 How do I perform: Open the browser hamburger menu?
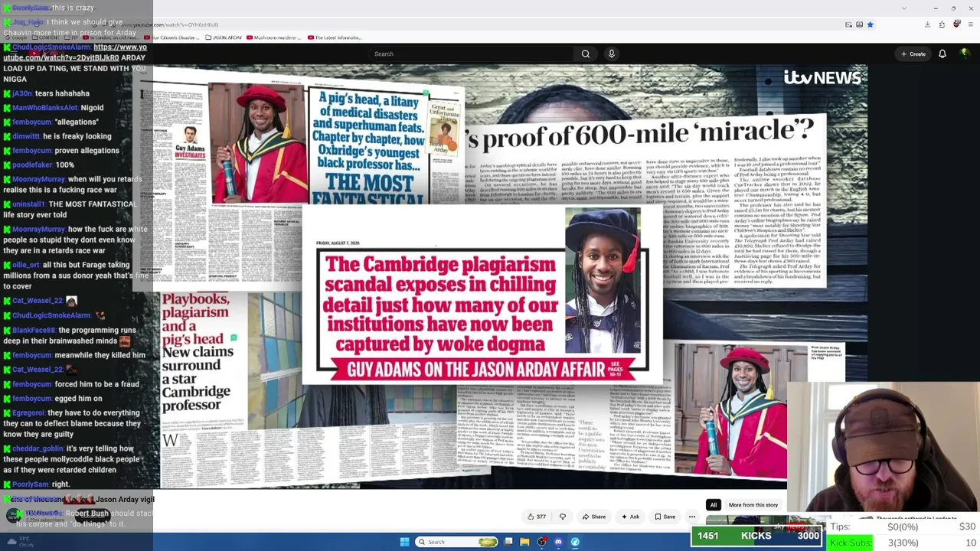coord(971,24)
